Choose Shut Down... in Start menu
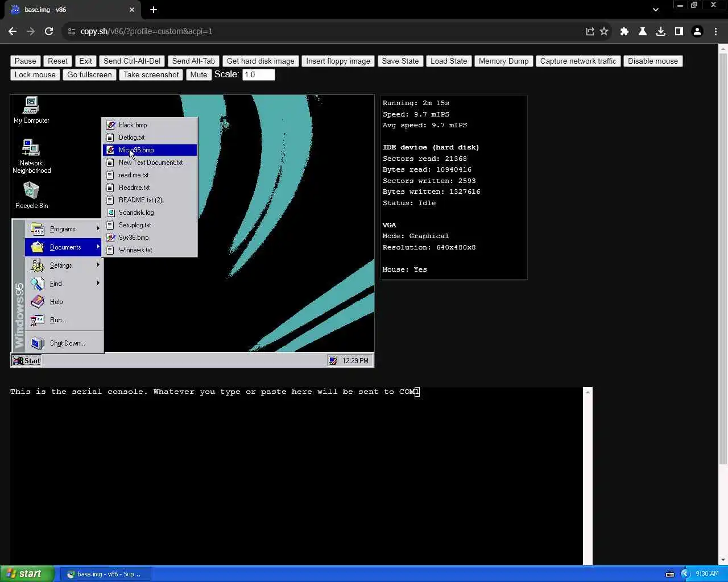728x582 pixels. pyautogui.click(x=64, y=343)
